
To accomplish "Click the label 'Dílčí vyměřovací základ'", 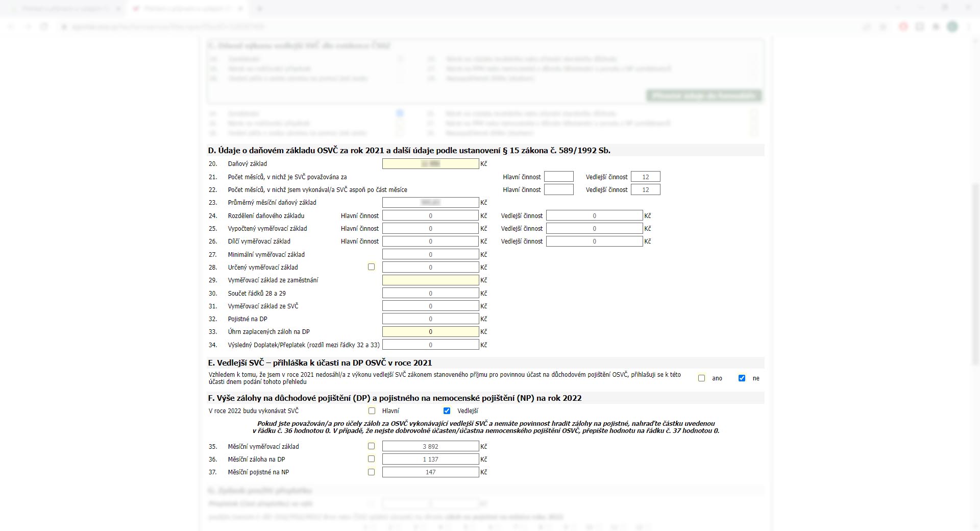I will pyautogui.click(x=259, y=242).
